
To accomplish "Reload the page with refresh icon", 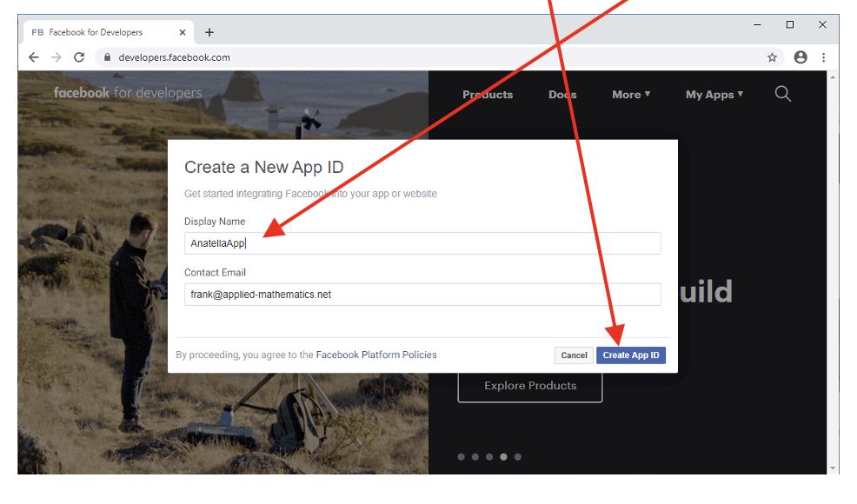I will point(79,57).
